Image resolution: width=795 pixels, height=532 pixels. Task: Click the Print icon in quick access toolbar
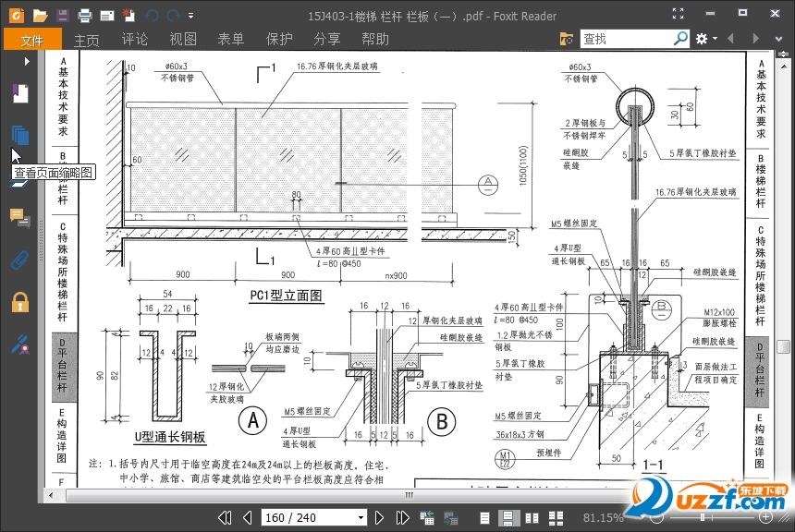[84, 15]
